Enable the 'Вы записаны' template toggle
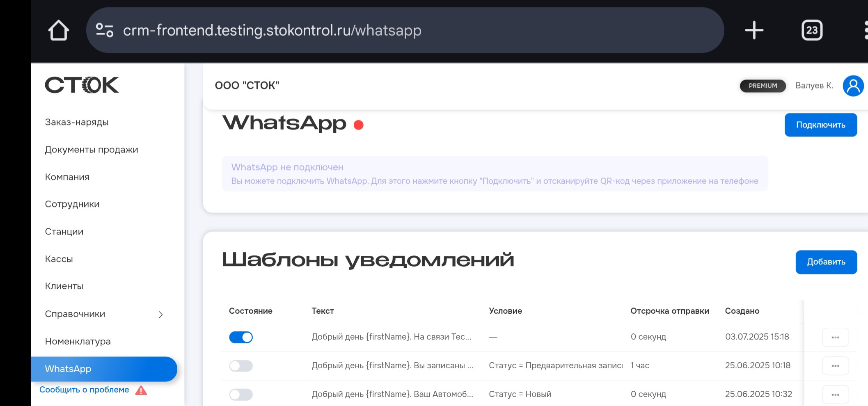This screenshot has height=406, width=868. point(241,366)
